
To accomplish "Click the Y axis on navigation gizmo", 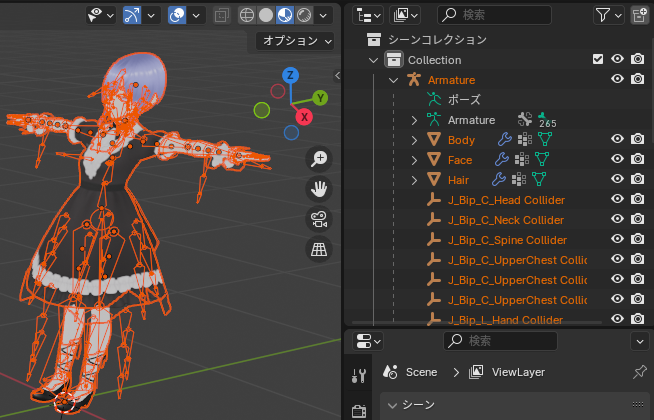I will point(320,98).
